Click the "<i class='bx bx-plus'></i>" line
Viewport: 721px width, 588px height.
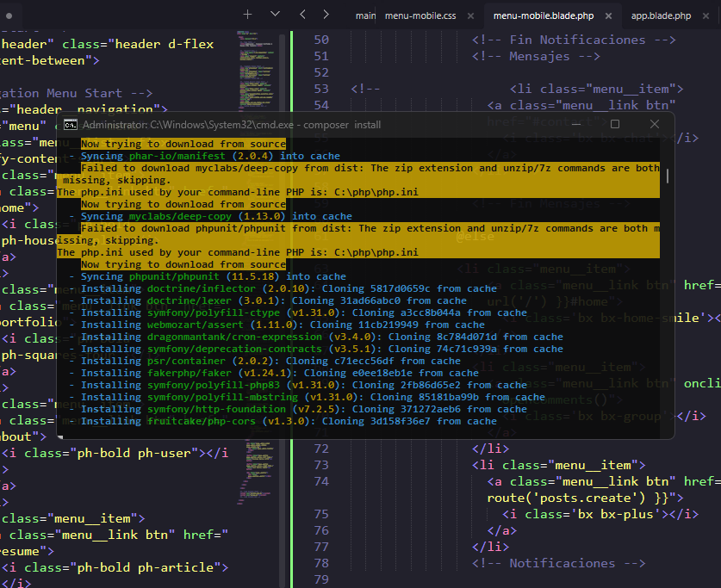click(600, 514)
